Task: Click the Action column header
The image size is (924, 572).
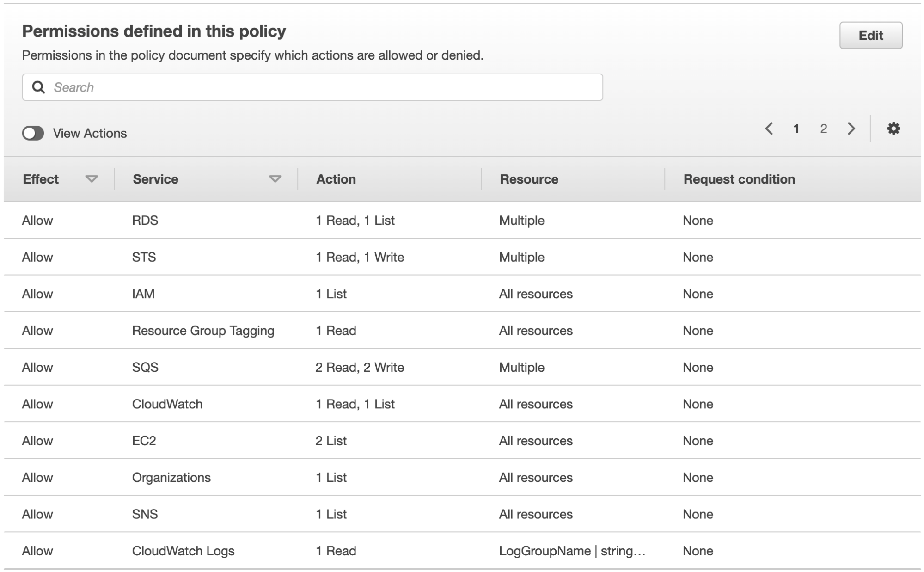Action: [x=336, y=179]
